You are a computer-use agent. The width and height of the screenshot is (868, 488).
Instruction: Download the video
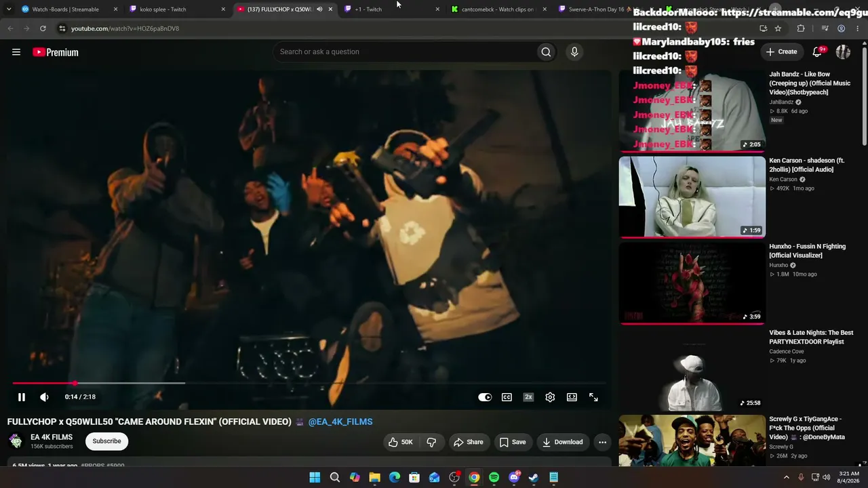[563, 442]
